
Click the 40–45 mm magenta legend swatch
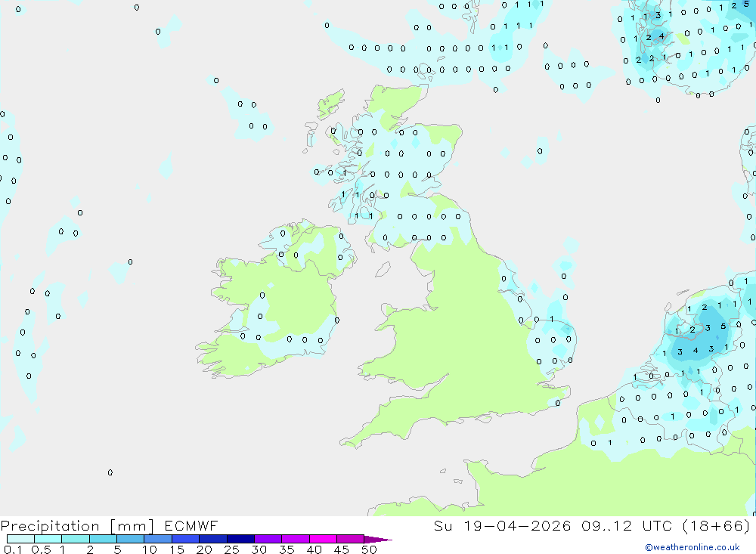tap(323, 539)
